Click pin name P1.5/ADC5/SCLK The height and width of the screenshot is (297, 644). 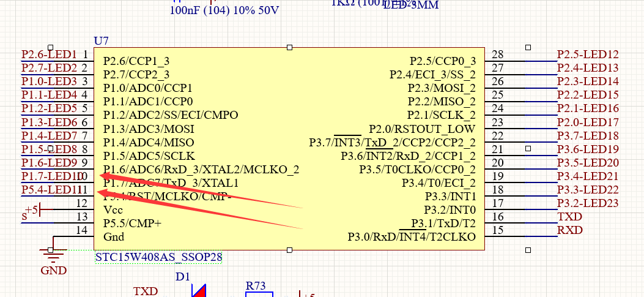point(149,156)
